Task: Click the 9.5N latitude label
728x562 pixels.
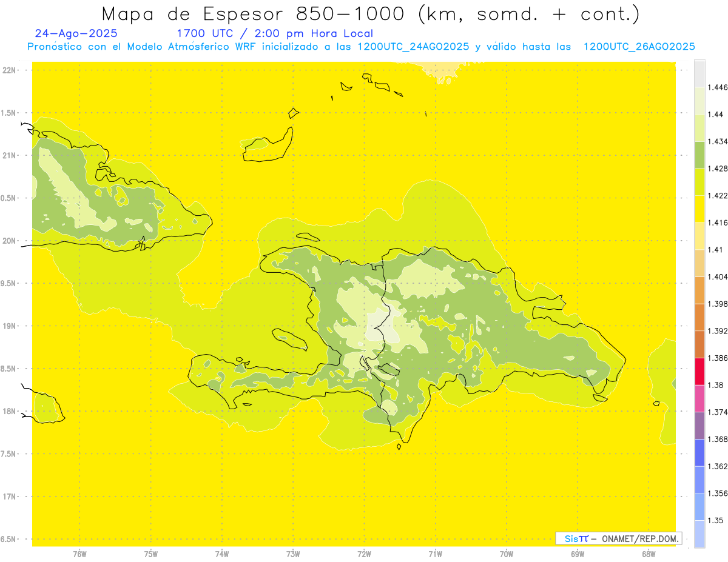Action: tap(8, 283)
